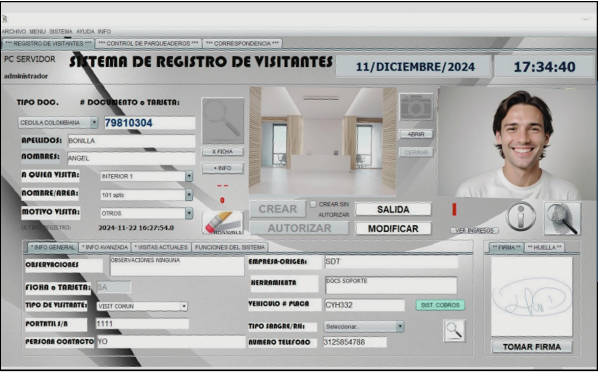Image resolution: width=598 pixels, height=372 pixels.
Task: Select the Registro de Visitantes tab
Action: click(48, 43)
